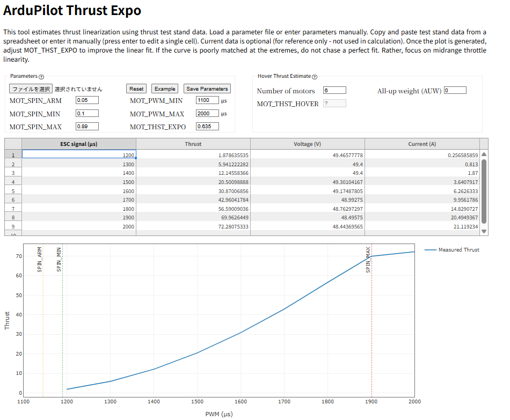This screenshot has width=510, height=420.
Task: Focus the MOT_PWM_MAX input field
Action: (208, 114)
